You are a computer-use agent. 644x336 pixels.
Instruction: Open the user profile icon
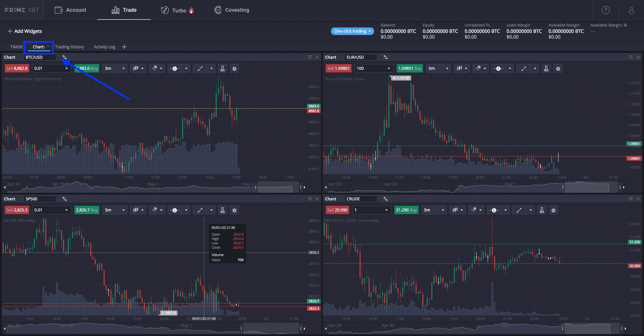[631, 10]
